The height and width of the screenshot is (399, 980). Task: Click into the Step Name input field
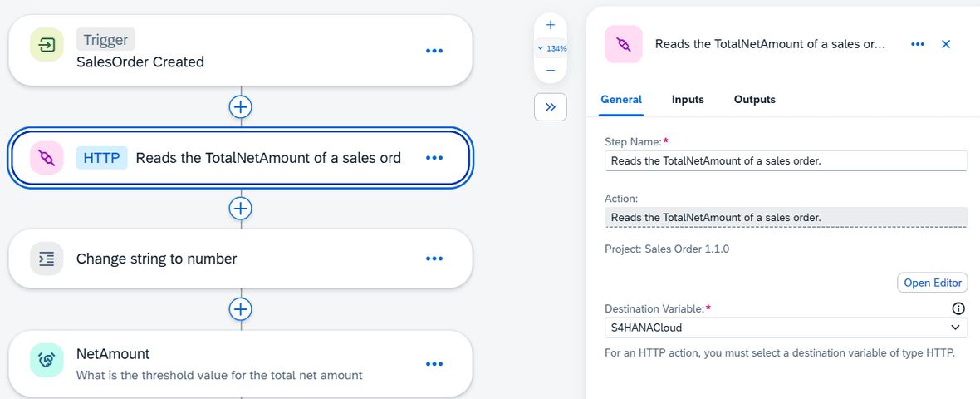786,160
